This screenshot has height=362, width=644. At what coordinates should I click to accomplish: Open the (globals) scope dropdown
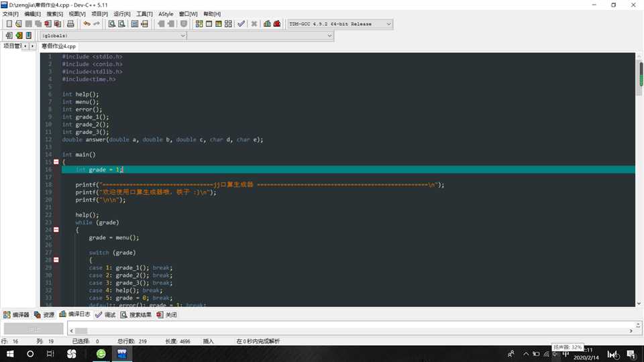113,36
